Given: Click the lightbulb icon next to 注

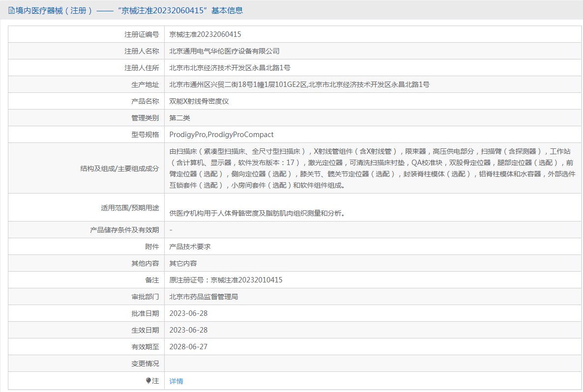Looking at the screenshot, I should point(148,381).
